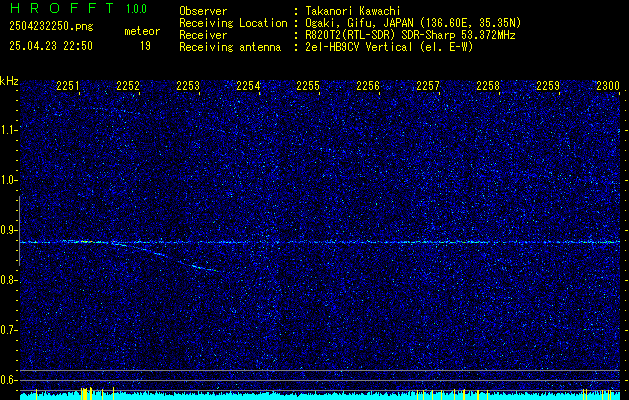Image resolution: width=629 pixels, height=400 pixels.
Task: Click the 2251 time marker
Action: (x=68, y=85)
